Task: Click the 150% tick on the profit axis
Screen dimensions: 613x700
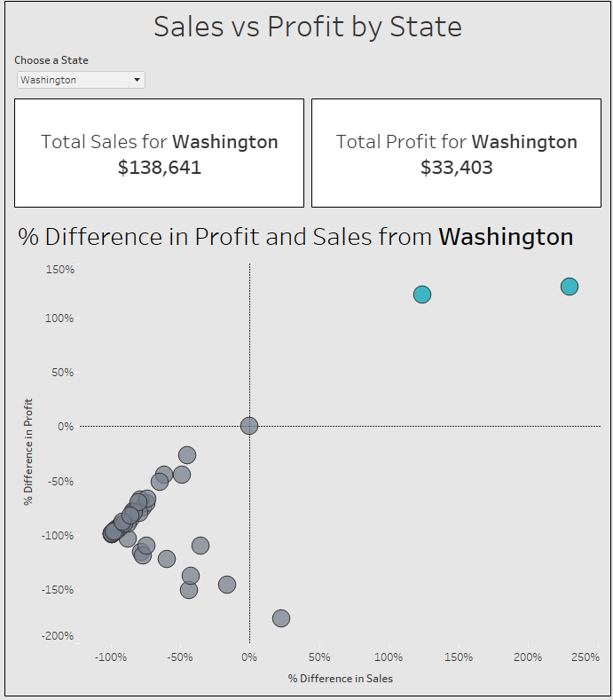Action: pos(60,269)
